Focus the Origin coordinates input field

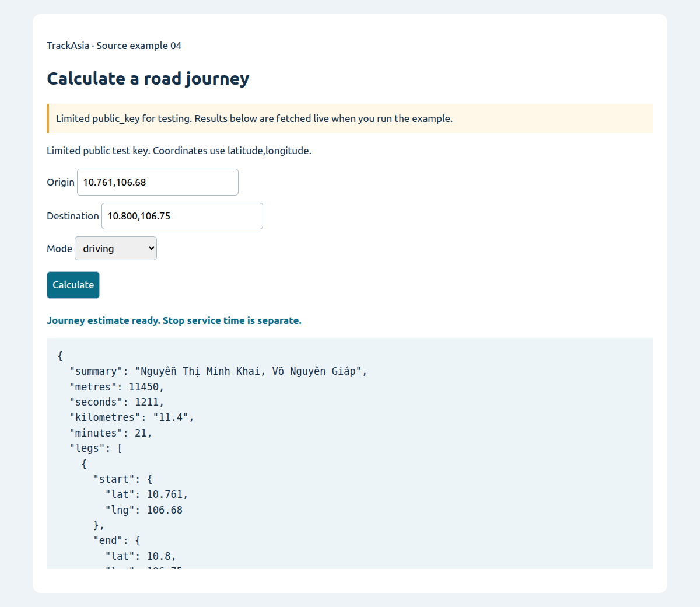tap(157, 182)
